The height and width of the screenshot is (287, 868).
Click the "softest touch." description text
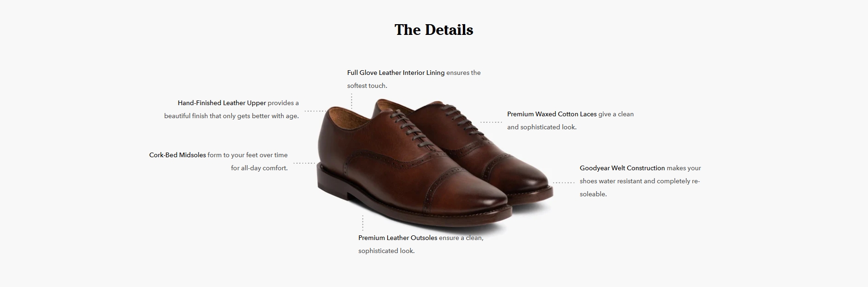tap(367, 86)
